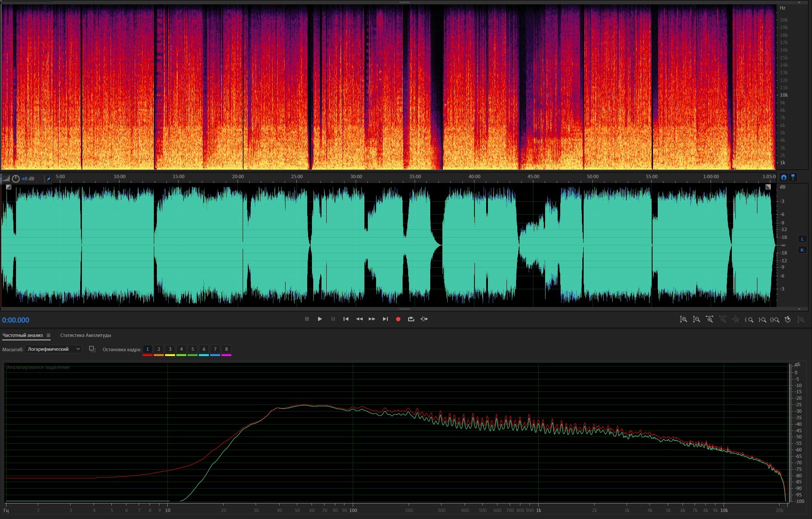Click hold frame button 3
This screenshot has height=519, width=812.
[x=170, y=349]
